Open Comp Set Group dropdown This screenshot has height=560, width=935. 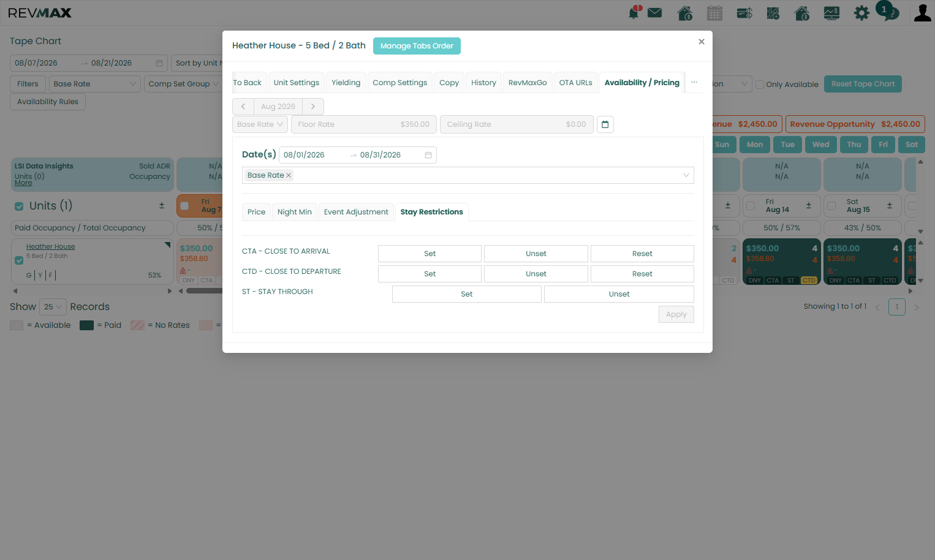183,84
